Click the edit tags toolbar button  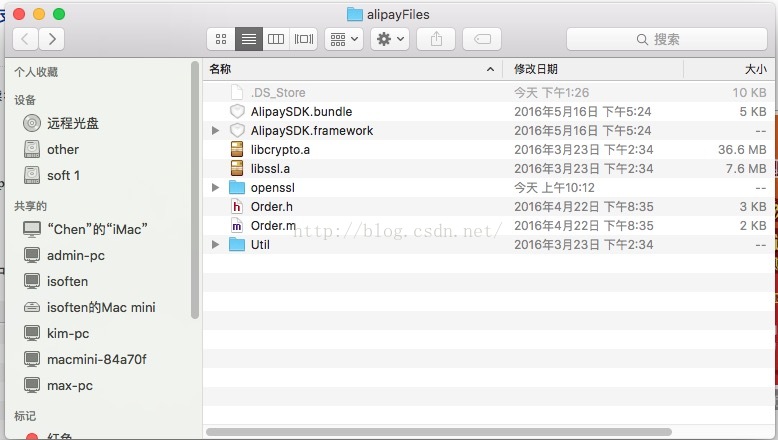482,39
